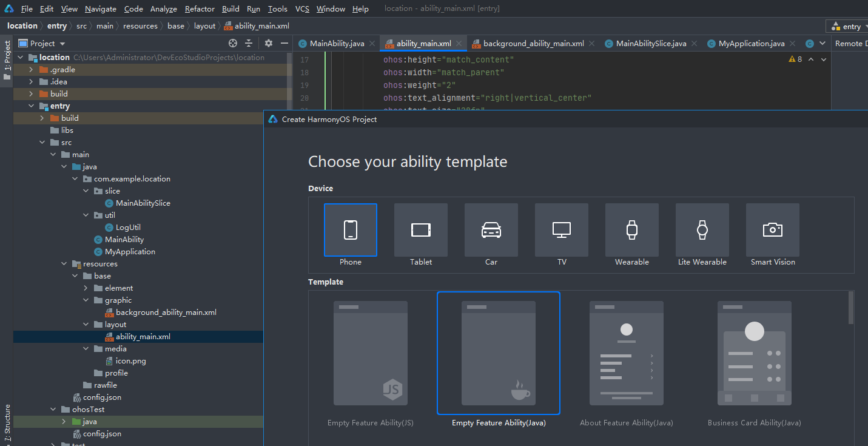This screenshot has width=868, height=446.
Task: Select the Smart Vision camera icon
Action: coord(773,230)
